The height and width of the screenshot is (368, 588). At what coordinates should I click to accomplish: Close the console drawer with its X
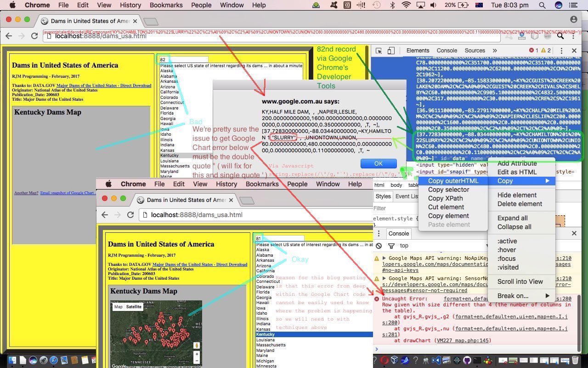(x=574, y=233)
